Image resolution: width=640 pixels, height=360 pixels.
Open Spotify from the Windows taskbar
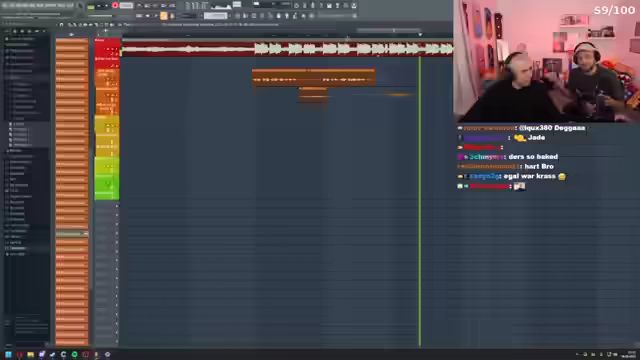[74, 355]
